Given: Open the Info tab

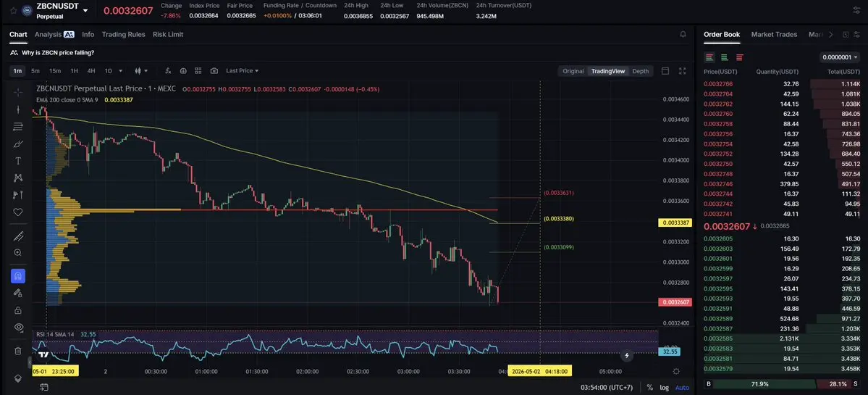Looking at the screenshot, I should coord(88,34).
